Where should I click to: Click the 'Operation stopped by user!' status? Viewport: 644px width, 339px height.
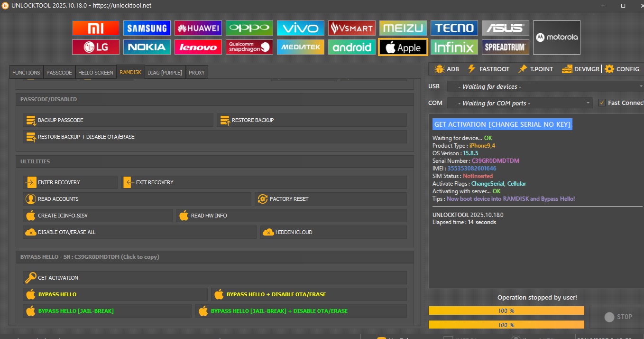(537, 298)
